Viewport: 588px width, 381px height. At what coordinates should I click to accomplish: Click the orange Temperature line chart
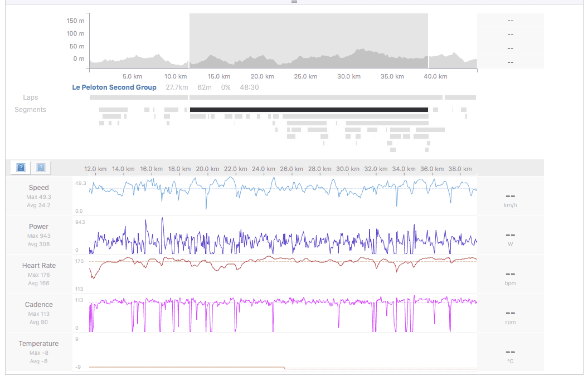[x=283, y=368]
